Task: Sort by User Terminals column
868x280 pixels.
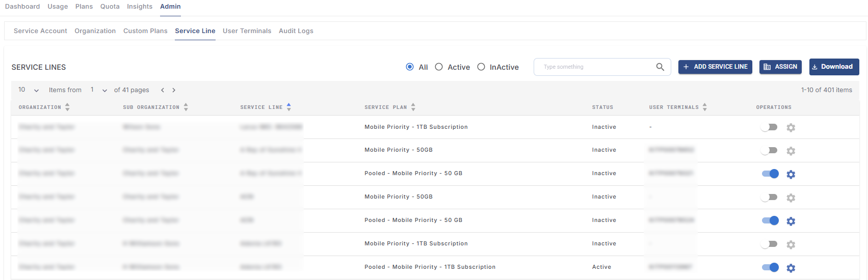Action: click(x=704, y=107)
